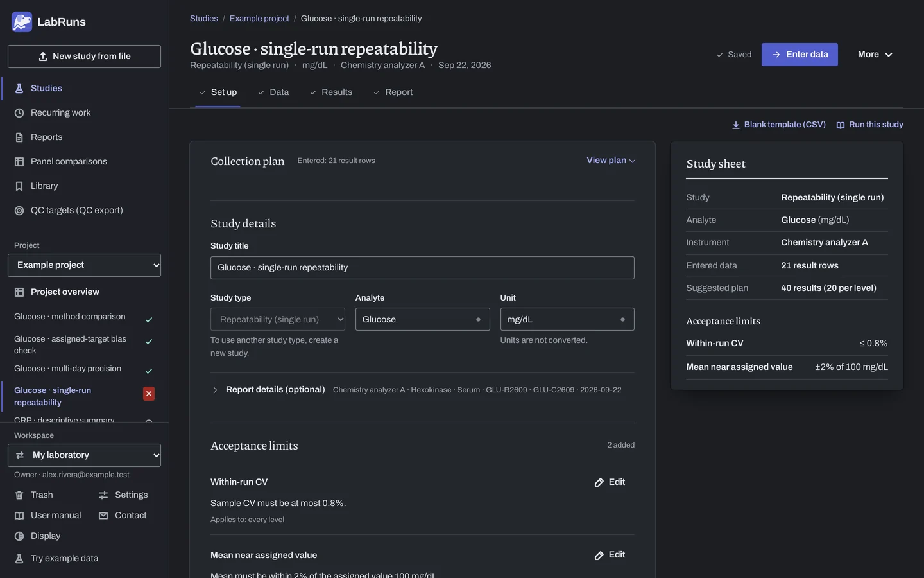Click the LabRuns logo icon
Screen dimensions: 924x578
[x=22, y=22]
